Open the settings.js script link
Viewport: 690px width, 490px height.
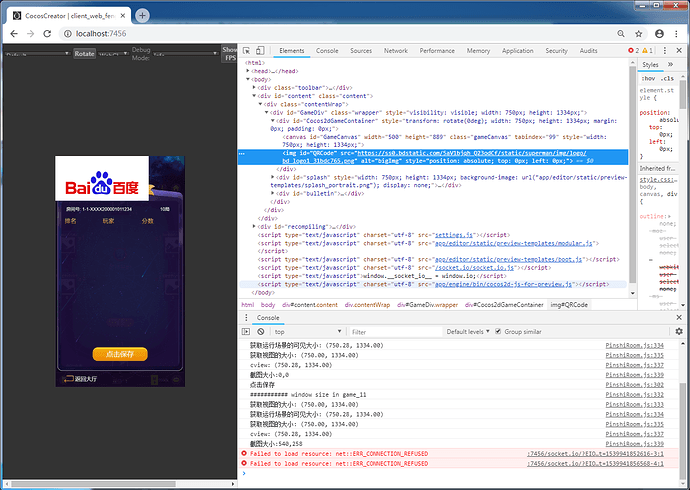tap(454, 235)
